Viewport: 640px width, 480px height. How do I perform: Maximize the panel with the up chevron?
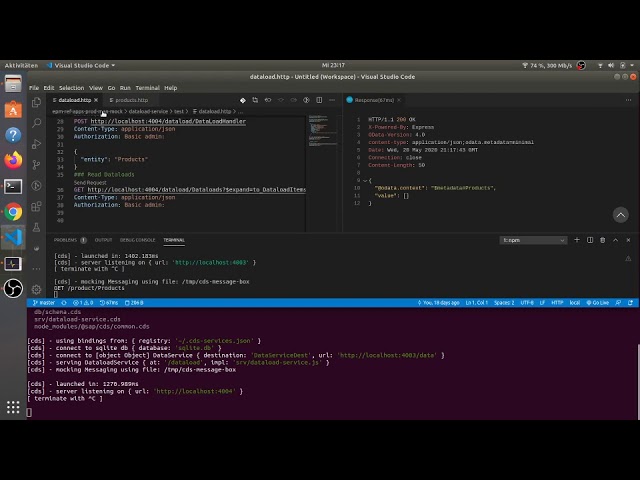click(616, 240)
